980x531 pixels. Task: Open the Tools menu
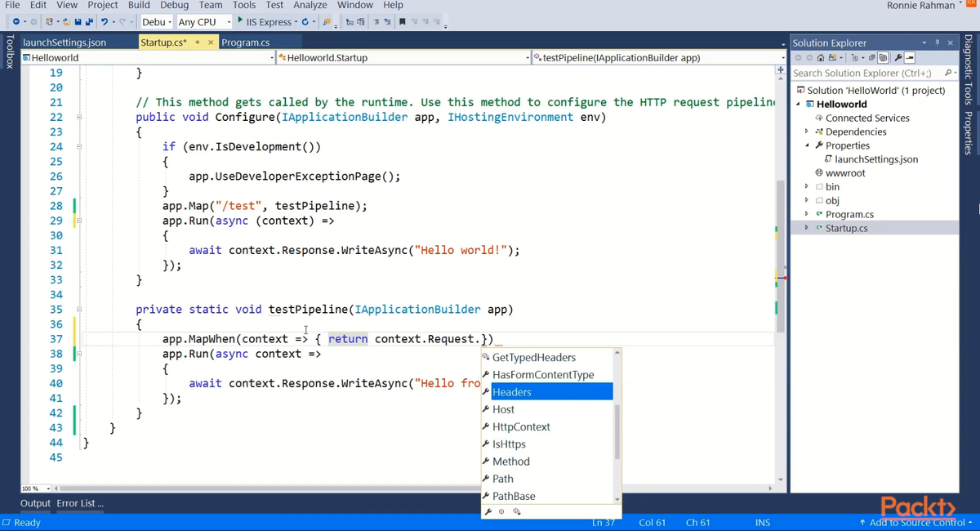click(244, 5)
